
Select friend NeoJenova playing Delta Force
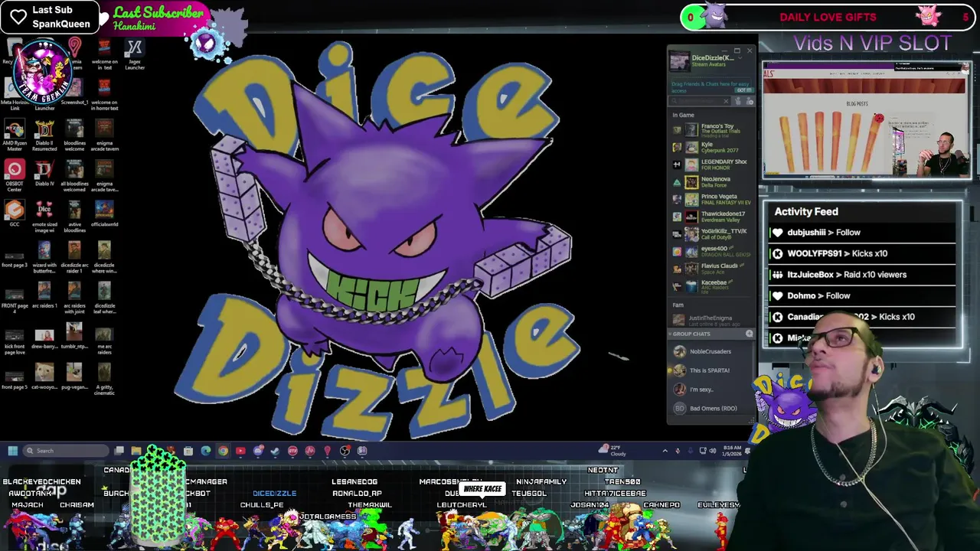[x=712, y=182]
